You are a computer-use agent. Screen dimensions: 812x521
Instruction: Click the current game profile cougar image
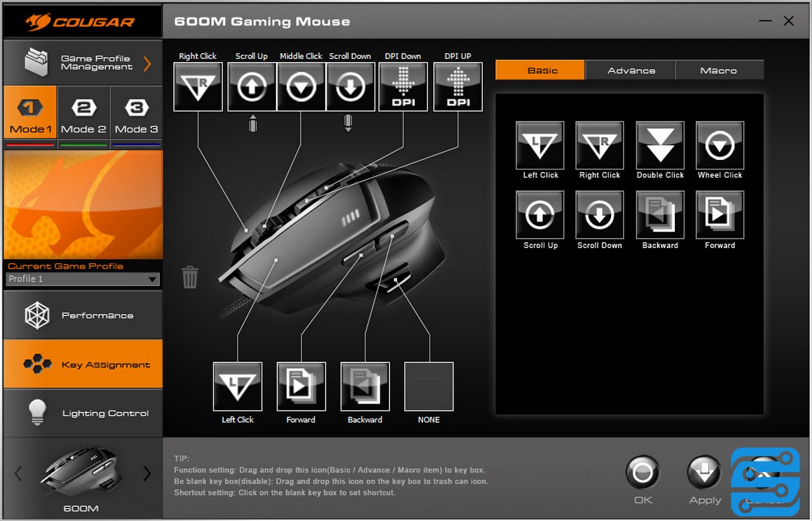pos(83,204)
